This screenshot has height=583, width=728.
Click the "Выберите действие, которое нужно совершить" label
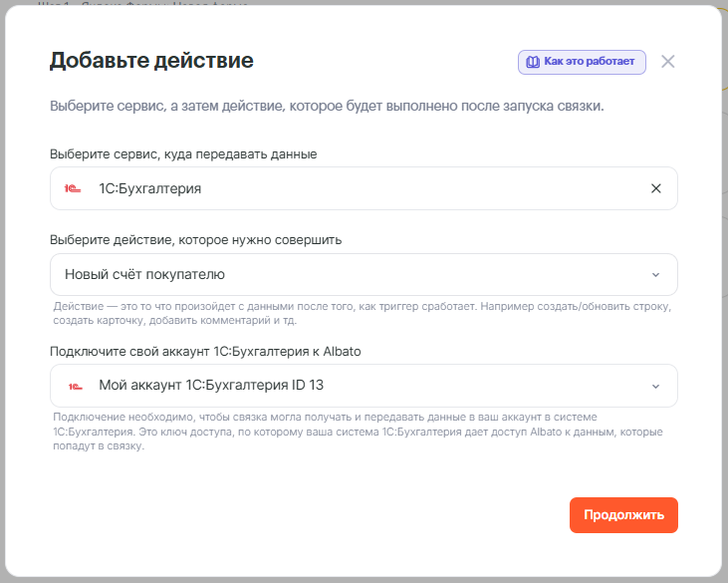(x=196, y=240)
